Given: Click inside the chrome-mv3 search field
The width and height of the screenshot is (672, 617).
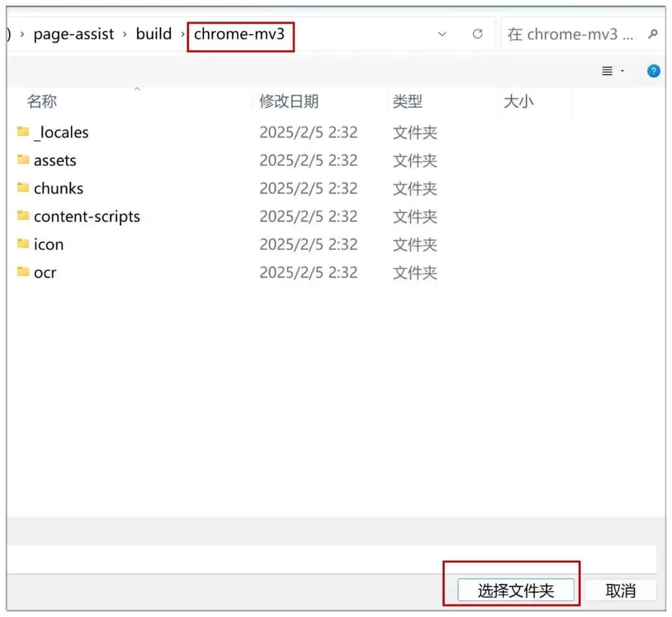Looking at the screenshot, I should pos(572,34).
